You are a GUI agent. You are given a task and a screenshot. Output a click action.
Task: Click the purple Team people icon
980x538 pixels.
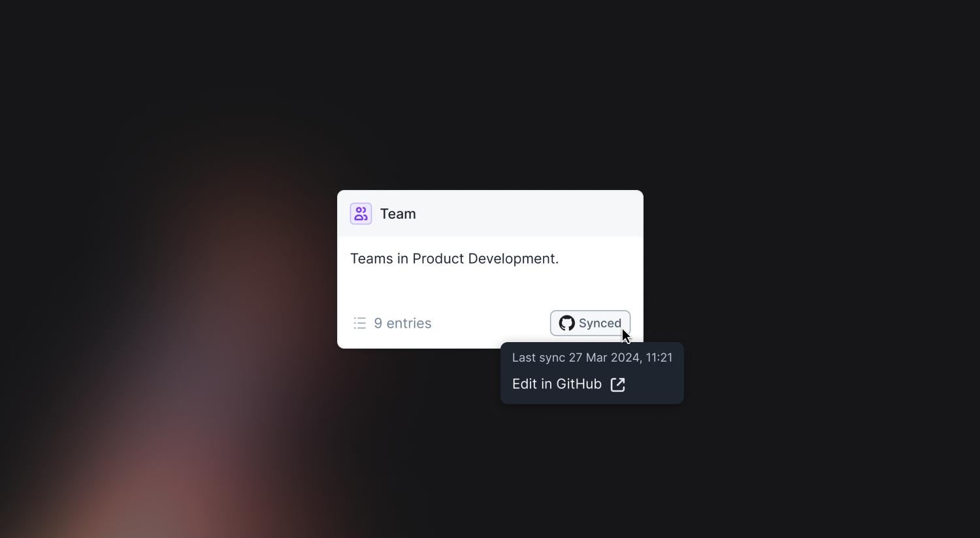[361, 214]
